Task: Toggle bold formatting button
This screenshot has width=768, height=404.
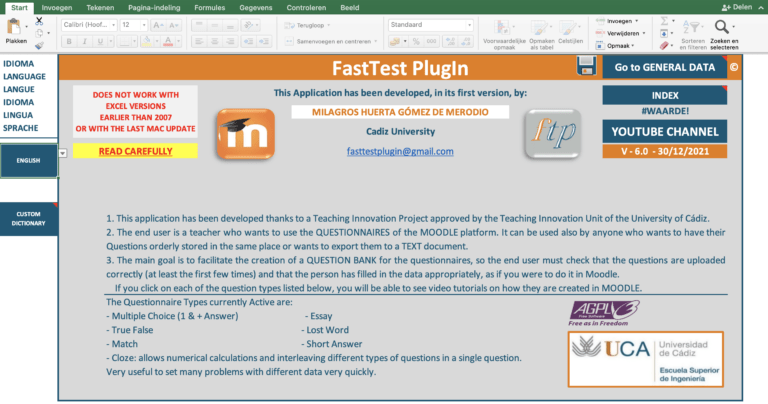Action: click(69, 42)
